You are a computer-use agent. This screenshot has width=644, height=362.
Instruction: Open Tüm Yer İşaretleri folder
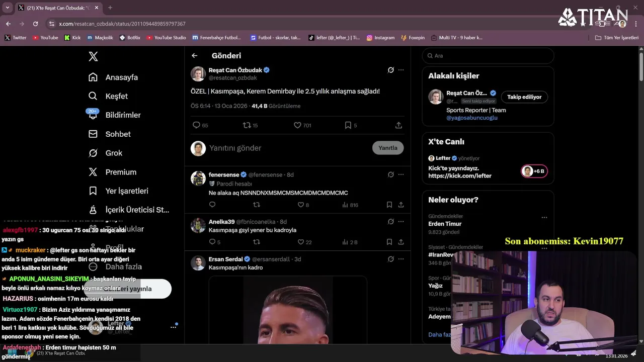point(617,38)
